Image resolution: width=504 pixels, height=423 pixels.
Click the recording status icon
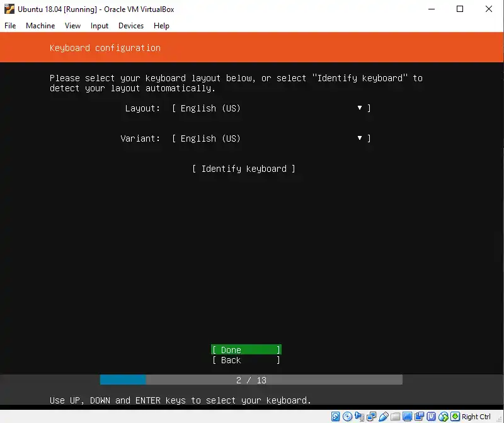[419, 417]
